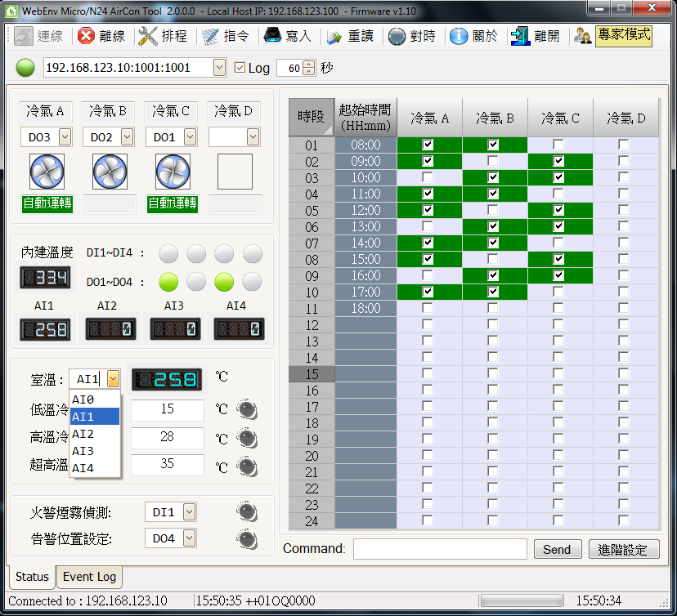Click the 離線 disconnect red X icon
The height and width of the screenshot is (616, 677).
tap(86, 36)
